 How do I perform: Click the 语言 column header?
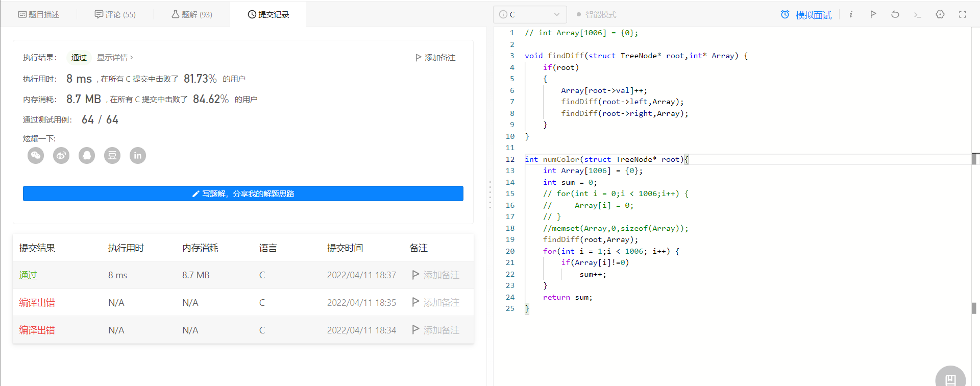pyautogui.click(x=268, y=248)
